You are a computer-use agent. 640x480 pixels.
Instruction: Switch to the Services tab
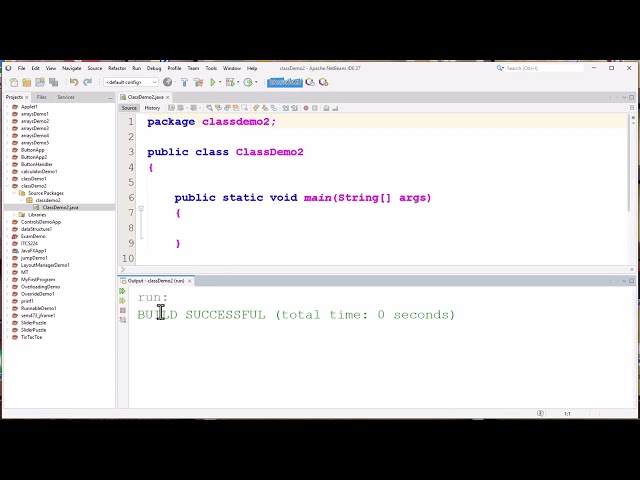[x=66, y=97]
